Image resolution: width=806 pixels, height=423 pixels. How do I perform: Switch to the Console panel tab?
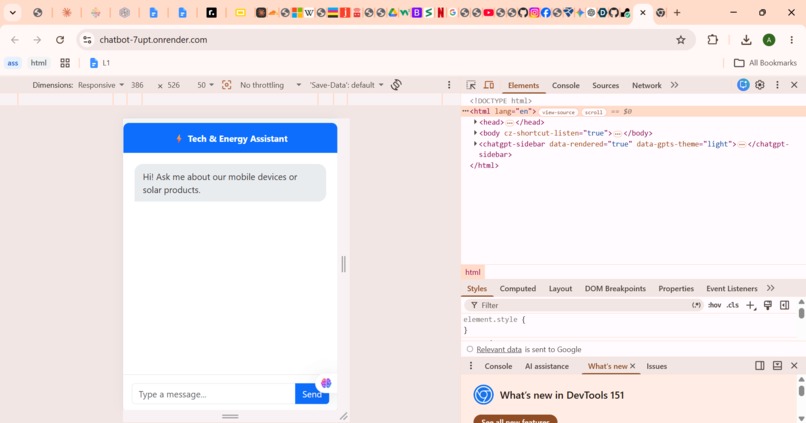565,85
